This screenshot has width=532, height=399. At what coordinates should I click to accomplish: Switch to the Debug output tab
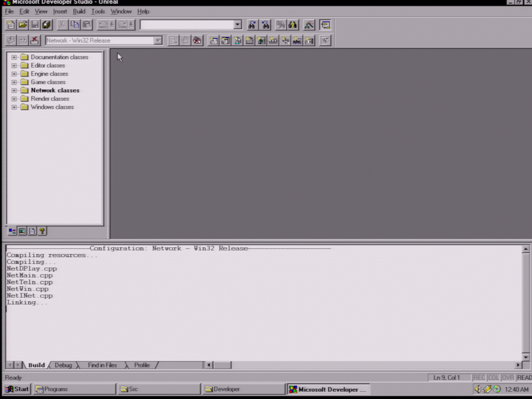click(63, 365)
